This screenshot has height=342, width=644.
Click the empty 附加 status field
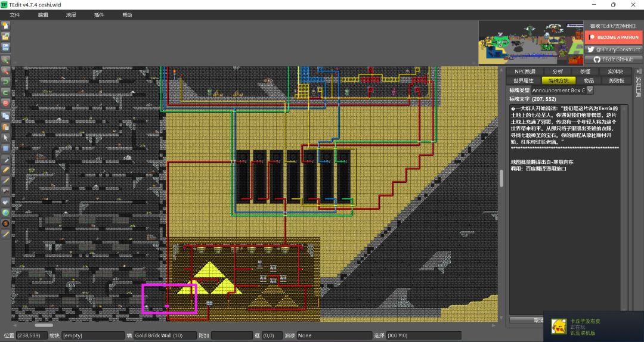231,335
